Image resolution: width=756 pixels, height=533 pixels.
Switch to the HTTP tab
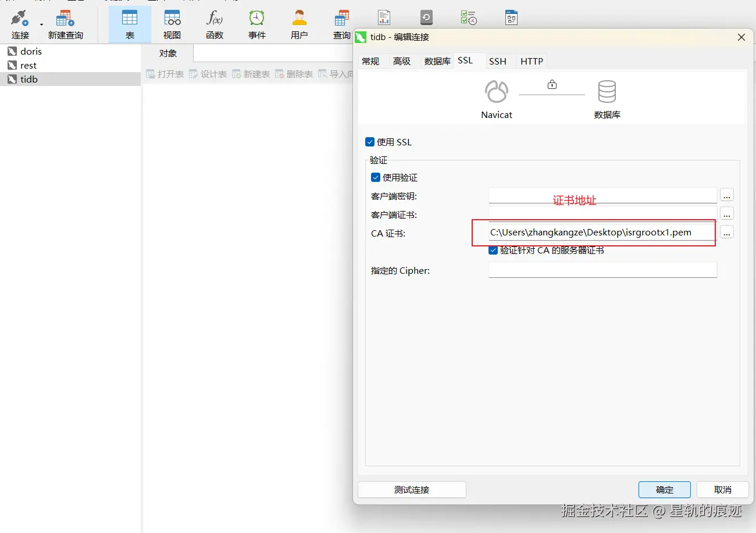[x=532, y=61]
